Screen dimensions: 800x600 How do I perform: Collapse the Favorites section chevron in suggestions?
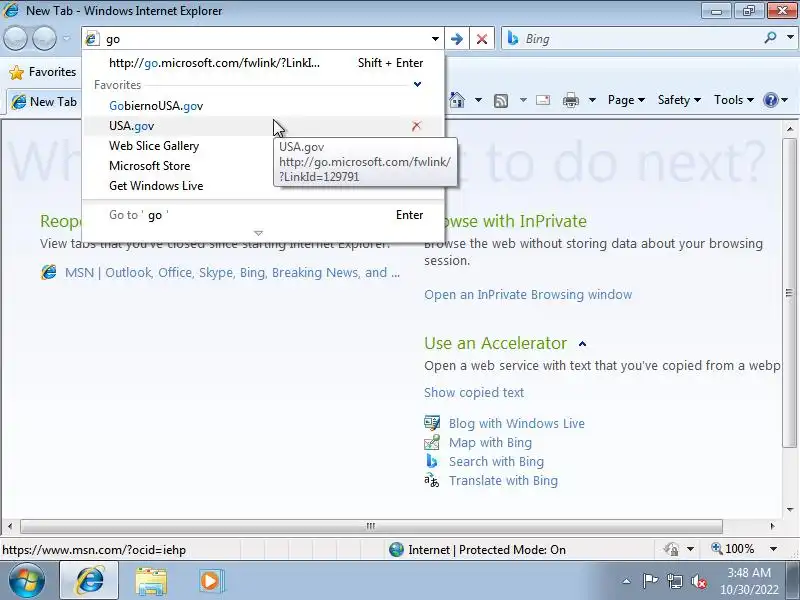[x=417, y=84]
